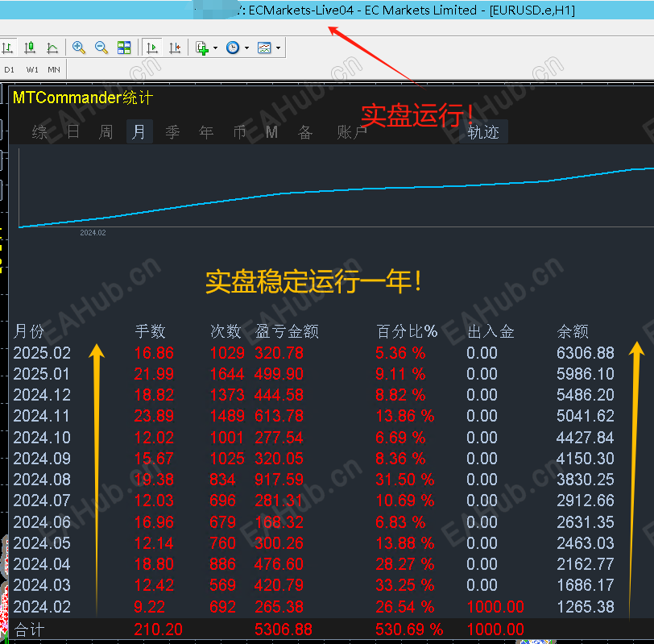Select the D1 timeframe button
This screenshot has height=644, width=654.
pos(9,69)
